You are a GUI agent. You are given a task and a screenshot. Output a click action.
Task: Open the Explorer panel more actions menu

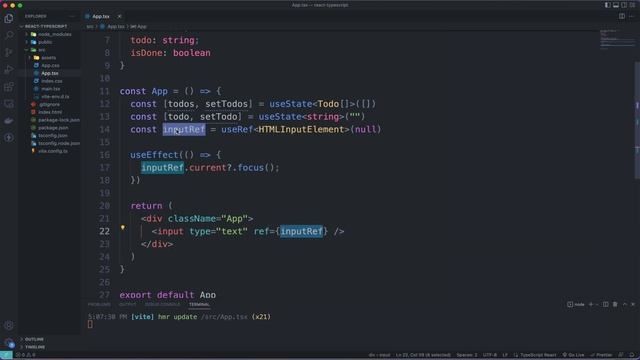[72, 16]
